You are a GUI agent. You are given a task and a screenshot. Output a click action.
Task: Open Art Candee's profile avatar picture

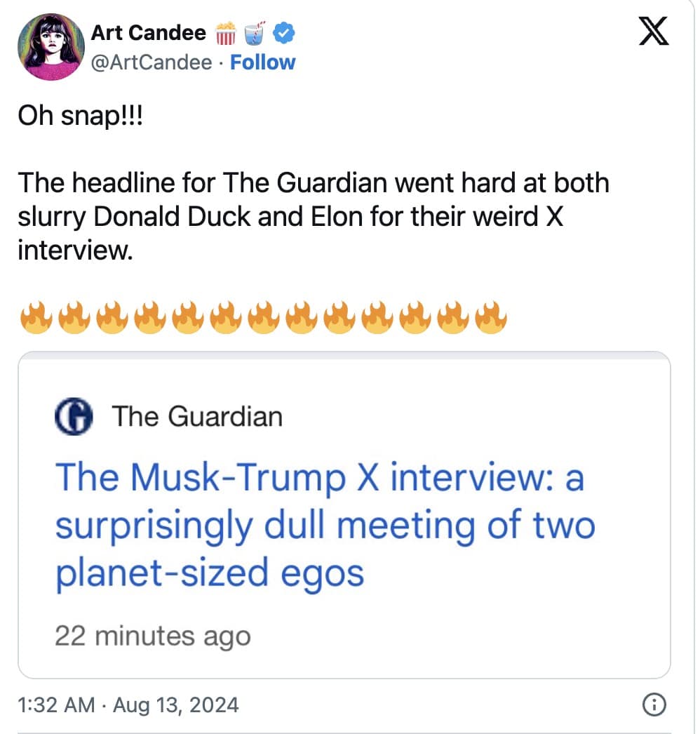tap(51, 48)
